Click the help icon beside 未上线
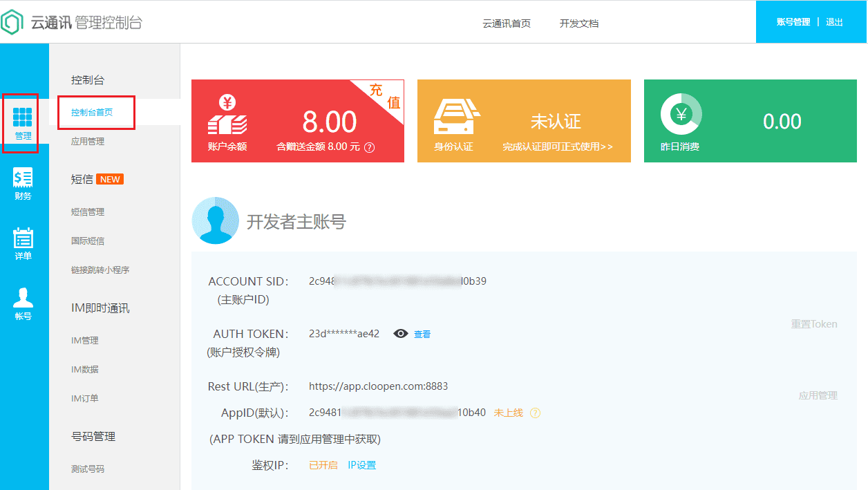868x490 pixels. click(535, 413)
